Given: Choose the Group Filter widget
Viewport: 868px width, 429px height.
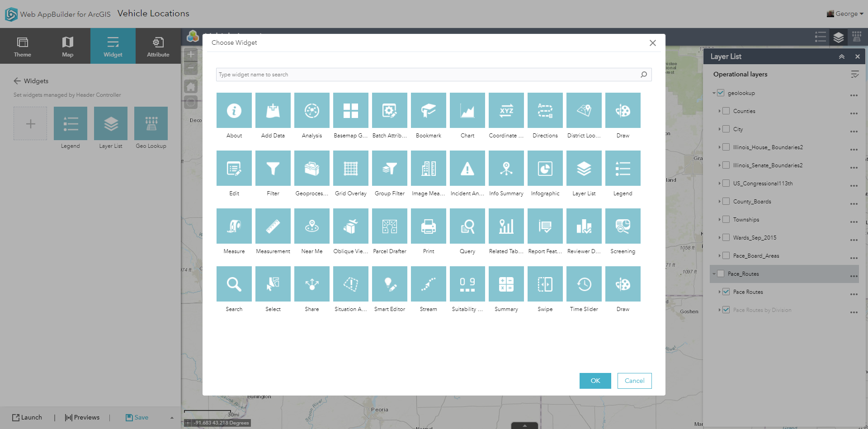Looking at the screenshot, I should 390,168.
